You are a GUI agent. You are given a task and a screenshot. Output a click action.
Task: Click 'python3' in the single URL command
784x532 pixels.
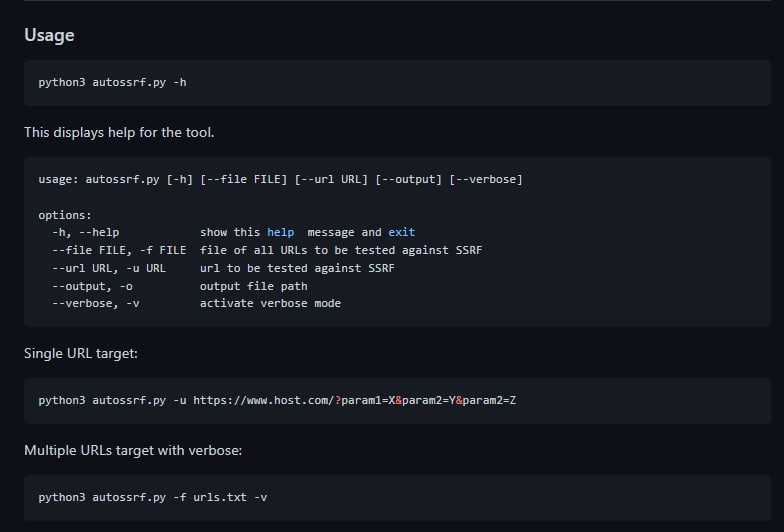point(62,400)
